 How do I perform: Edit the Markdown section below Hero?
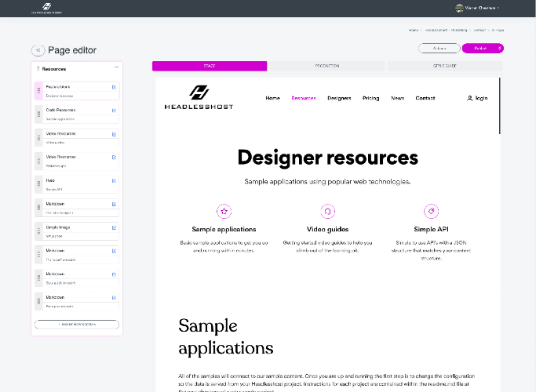[114, 204]
